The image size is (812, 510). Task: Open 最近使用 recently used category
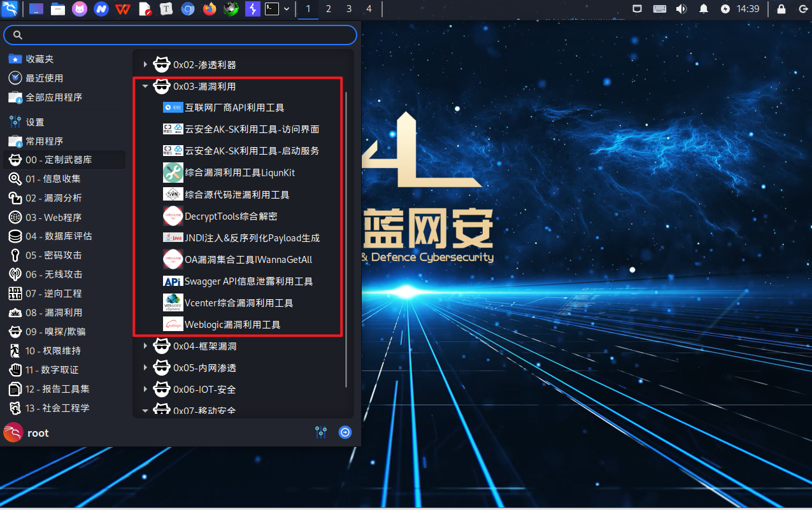64,78
